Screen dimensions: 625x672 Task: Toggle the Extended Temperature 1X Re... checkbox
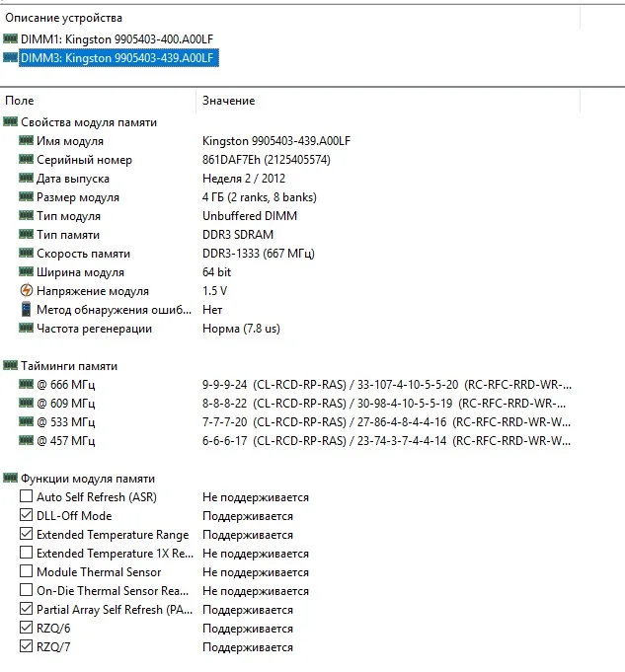tap(27, 553)
